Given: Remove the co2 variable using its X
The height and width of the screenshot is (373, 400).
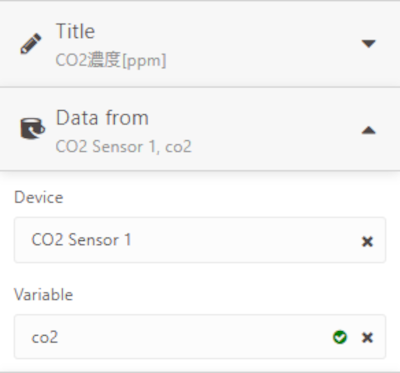Looking at the screenshot, I should point(367,337).
